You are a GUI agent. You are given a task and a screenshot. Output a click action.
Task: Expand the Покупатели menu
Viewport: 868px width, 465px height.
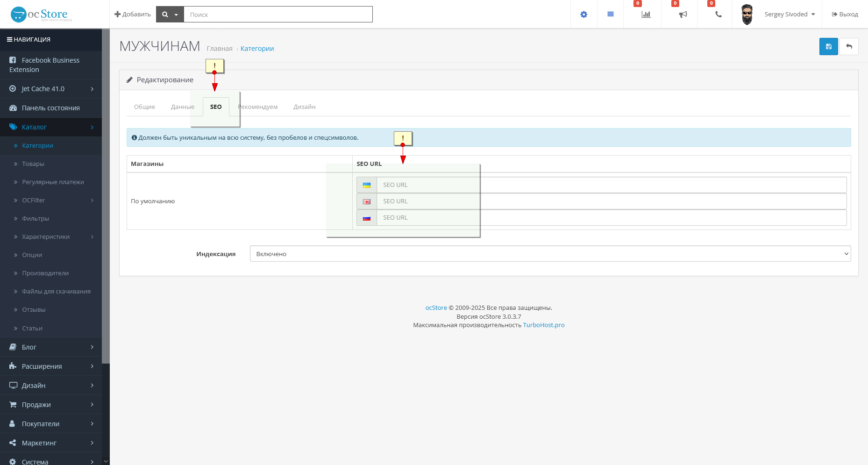(51, 424)
